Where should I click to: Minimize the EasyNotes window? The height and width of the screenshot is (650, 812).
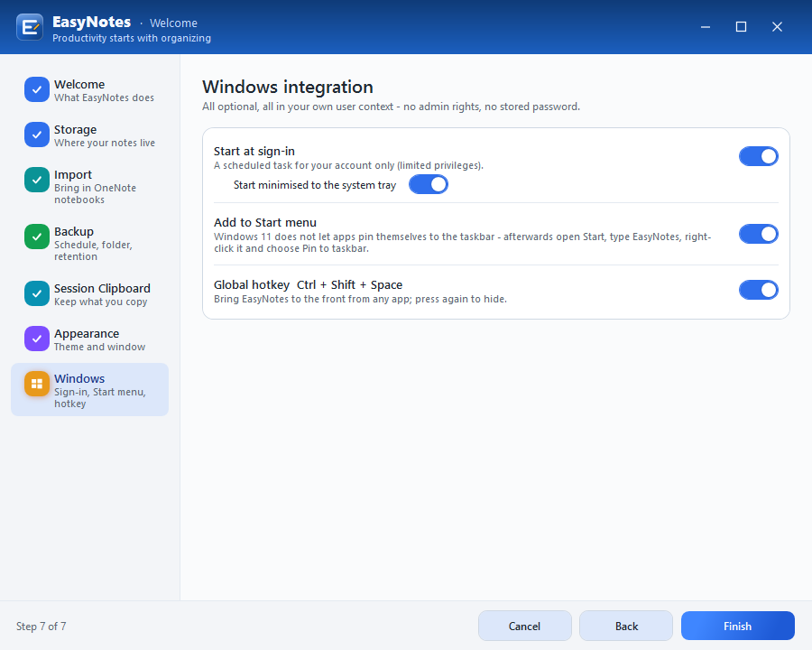(706, 26)
